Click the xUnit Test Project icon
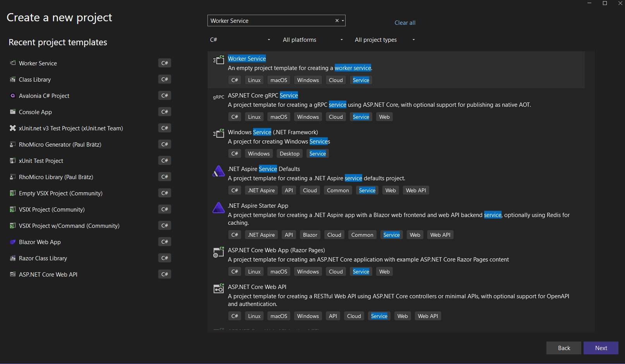The width and height of the screenshot is (625, 364). 13,161
